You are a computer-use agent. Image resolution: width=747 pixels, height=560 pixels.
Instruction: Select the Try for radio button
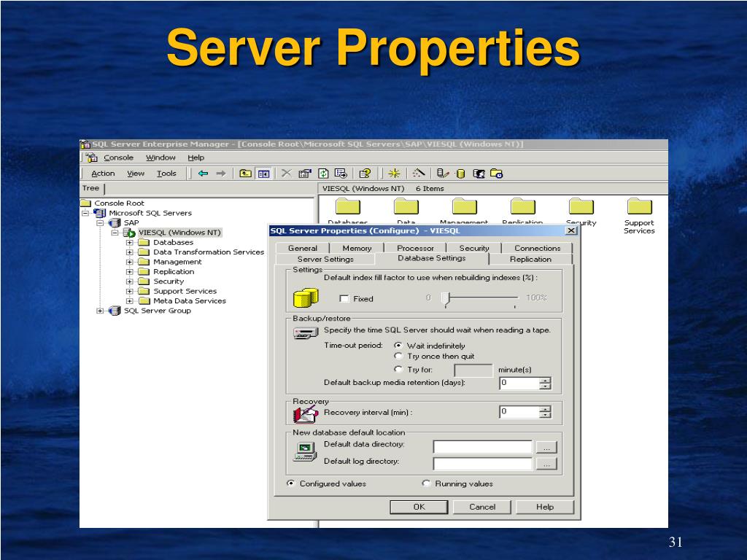tap(398, 369)
